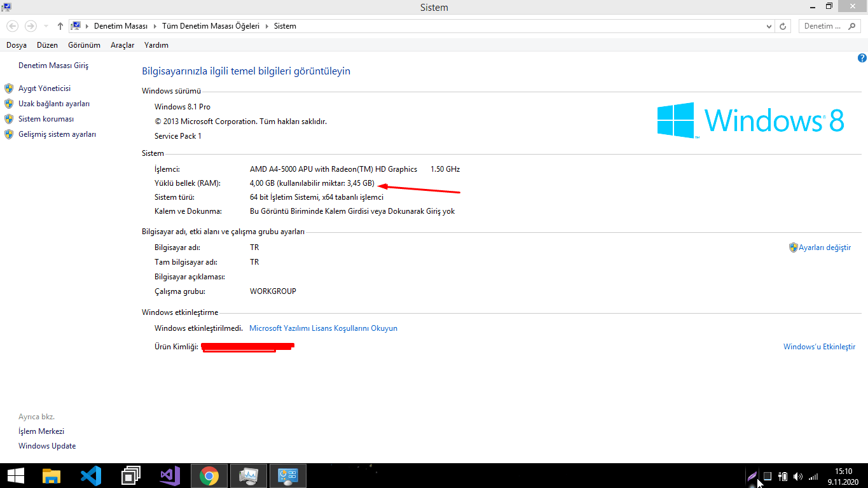Go to Denetim Masası in breadcrumb

click(121, 26)
